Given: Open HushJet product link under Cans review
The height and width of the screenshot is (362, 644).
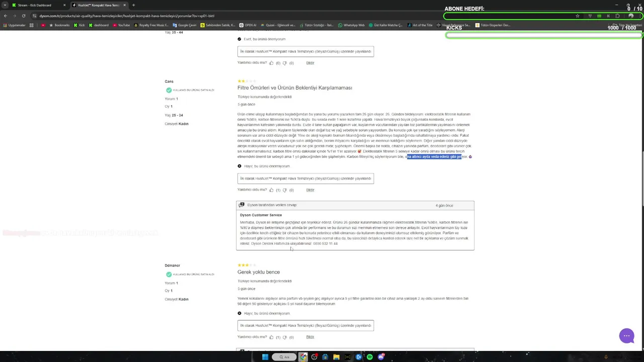Looking at the screenshot, I should pyautogui.click(x=305, y=178).
